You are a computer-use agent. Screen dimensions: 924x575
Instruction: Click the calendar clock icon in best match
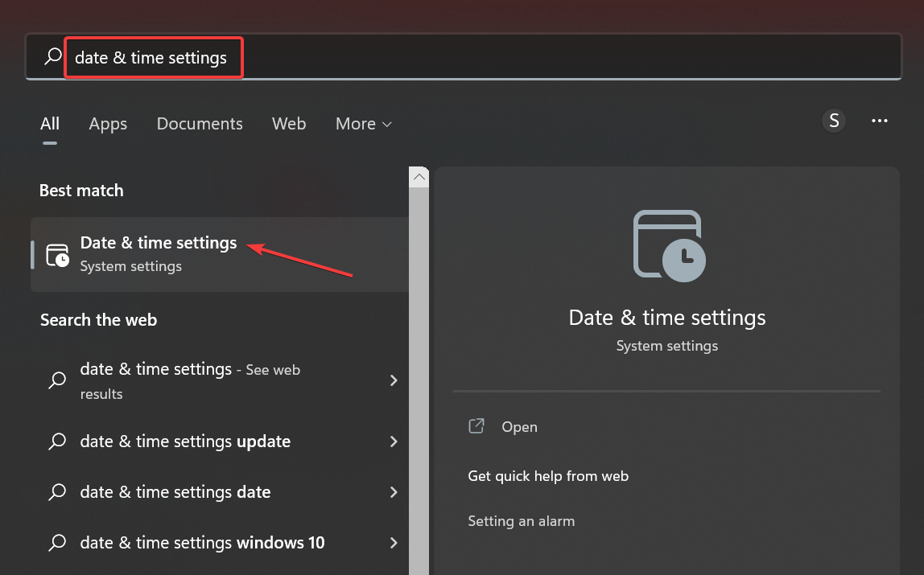58,255
